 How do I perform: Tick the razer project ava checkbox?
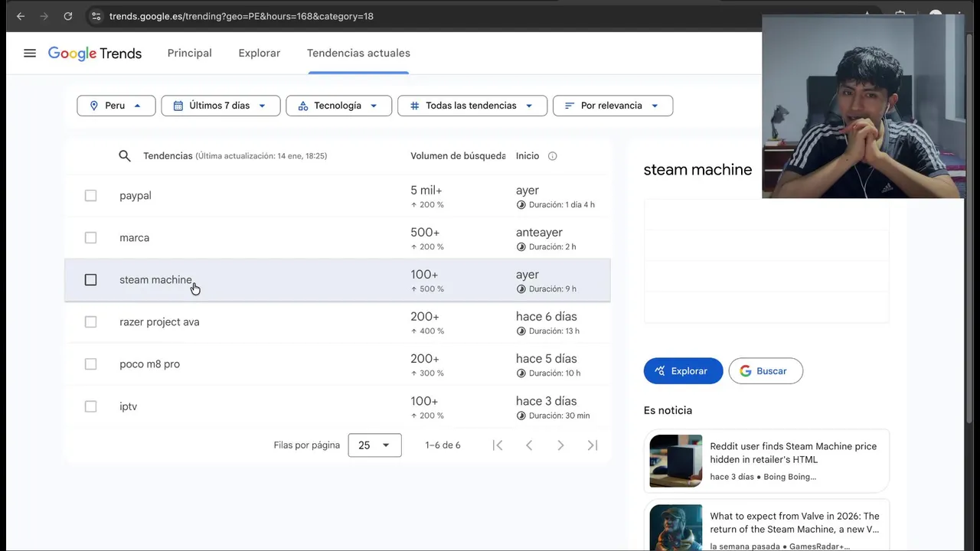pyautogui.click(x=90, y=322)
